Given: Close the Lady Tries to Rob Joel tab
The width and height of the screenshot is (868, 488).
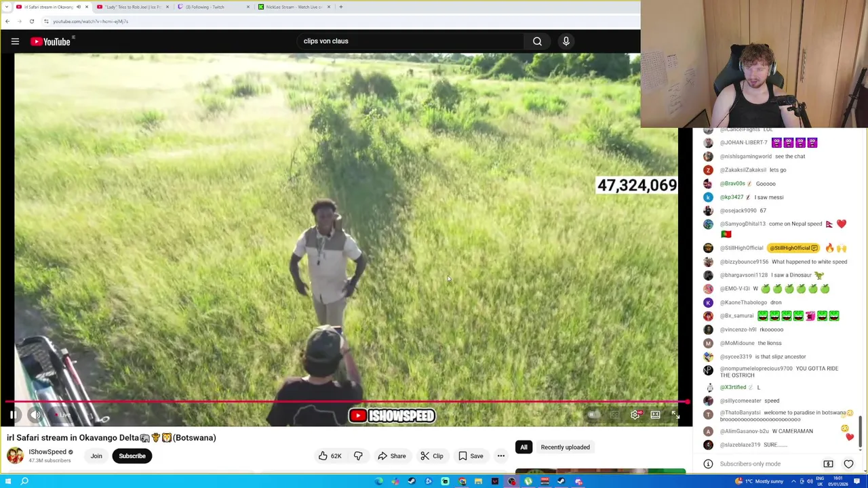Looking at the screenshot, I should [167, 7].
